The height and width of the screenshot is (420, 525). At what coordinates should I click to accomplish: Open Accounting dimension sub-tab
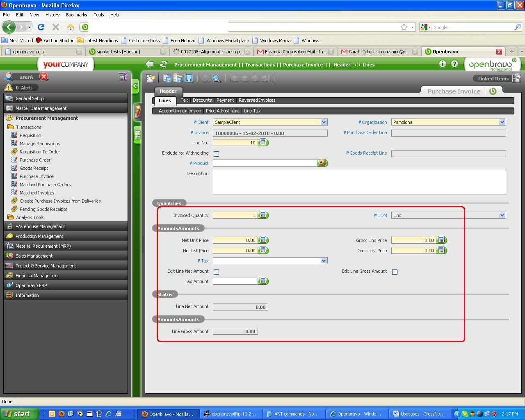click(180, 111)
